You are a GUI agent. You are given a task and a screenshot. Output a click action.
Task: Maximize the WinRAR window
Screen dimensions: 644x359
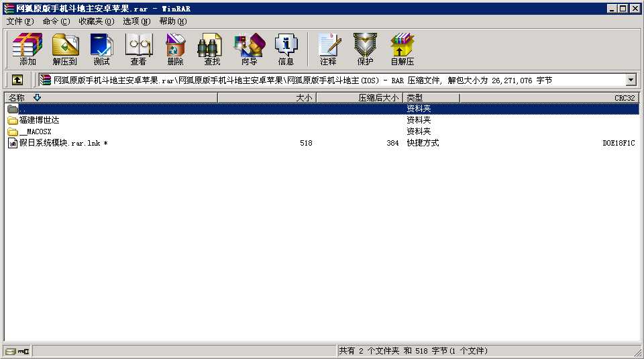click(x=623, y=8)
